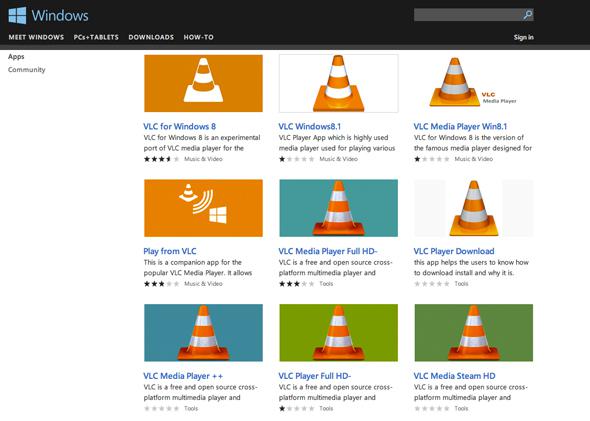This screenshot has width=590, height=421.
Task: Click the search magnifier icon
Action: click(x=528, y=15)
